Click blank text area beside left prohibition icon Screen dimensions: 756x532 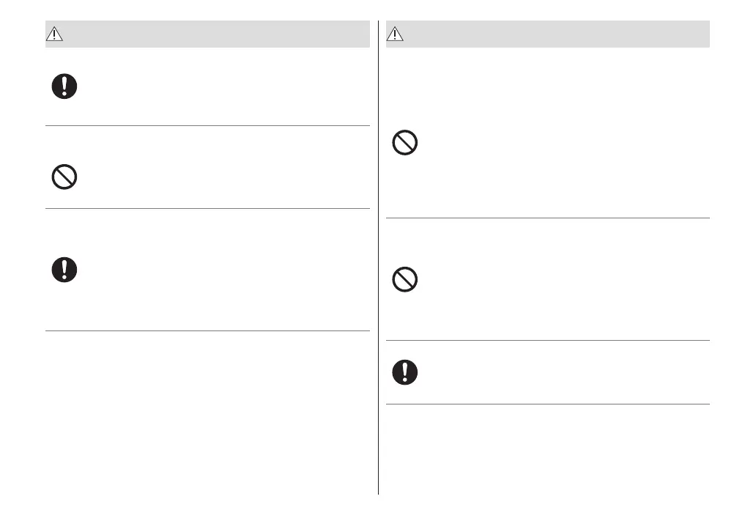220,177
